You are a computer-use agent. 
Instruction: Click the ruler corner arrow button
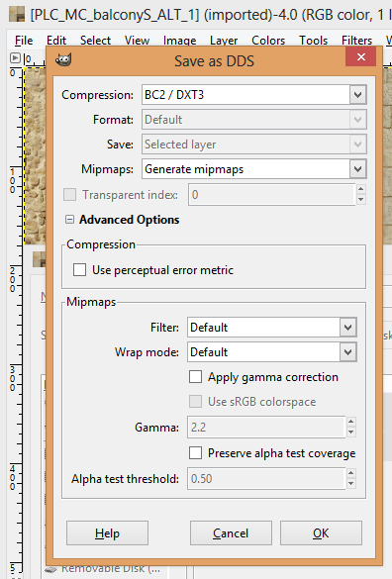15,58
